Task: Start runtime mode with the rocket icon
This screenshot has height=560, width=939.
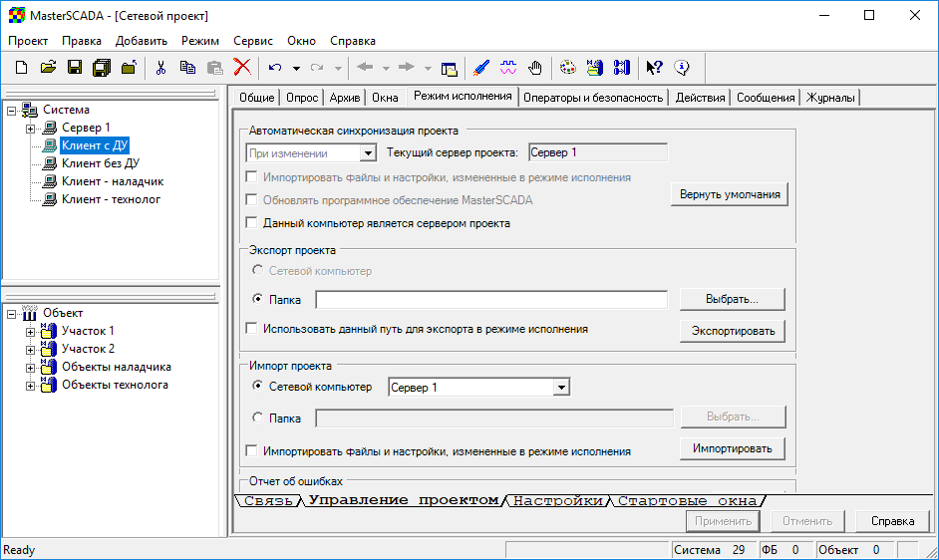Action: tap(480, 67)
